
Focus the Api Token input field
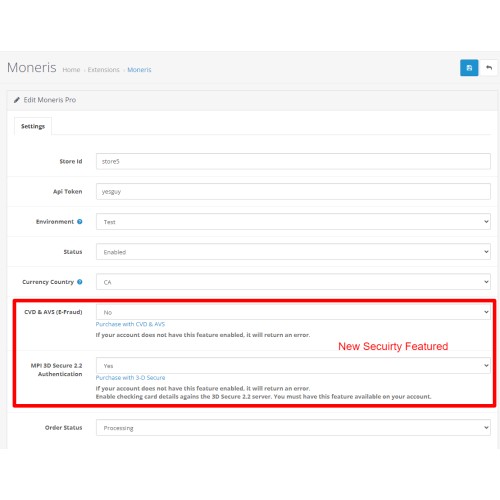pos(293,191)
